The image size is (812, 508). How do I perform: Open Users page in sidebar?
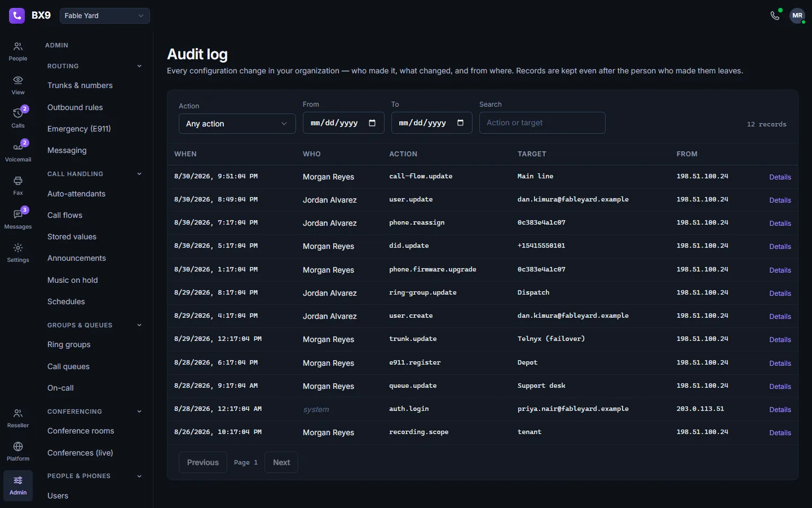pos(58,496)
